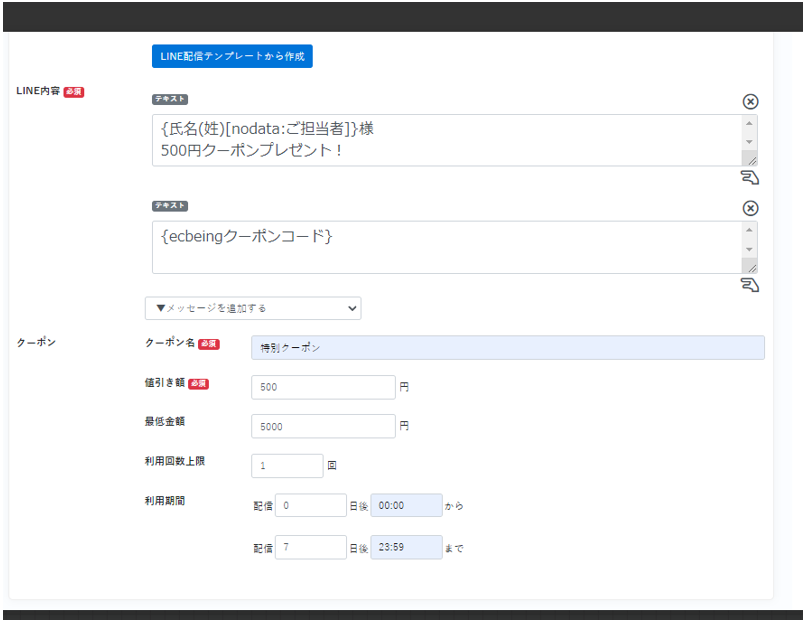Select the 最低金額 field showing 5000
Screen dimensions: 805x622
pos(323,426)
